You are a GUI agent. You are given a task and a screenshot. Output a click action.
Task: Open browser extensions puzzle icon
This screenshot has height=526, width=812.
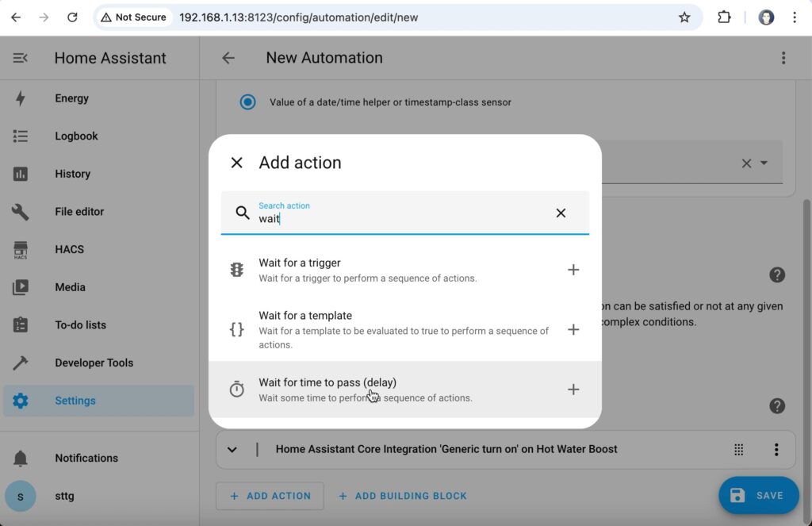pyautogui.click(x=724, y=17)
